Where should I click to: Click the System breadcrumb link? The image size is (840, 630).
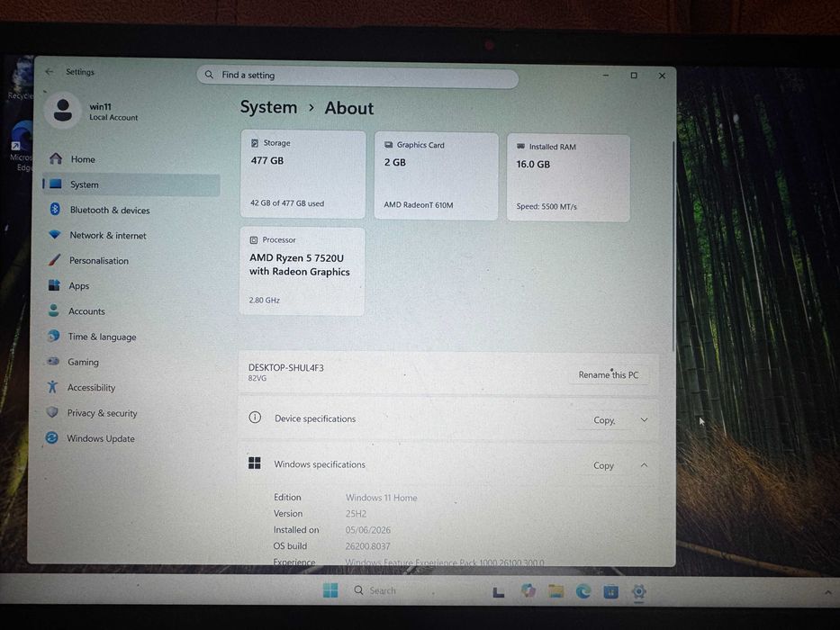(x=268, y=107)
